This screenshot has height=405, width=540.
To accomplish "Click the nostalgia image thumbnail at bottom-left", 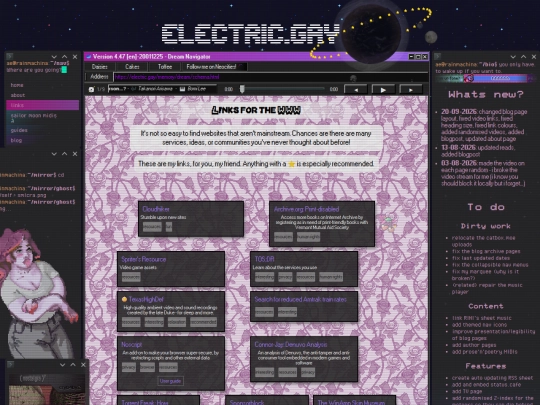I will coord(47,389).
